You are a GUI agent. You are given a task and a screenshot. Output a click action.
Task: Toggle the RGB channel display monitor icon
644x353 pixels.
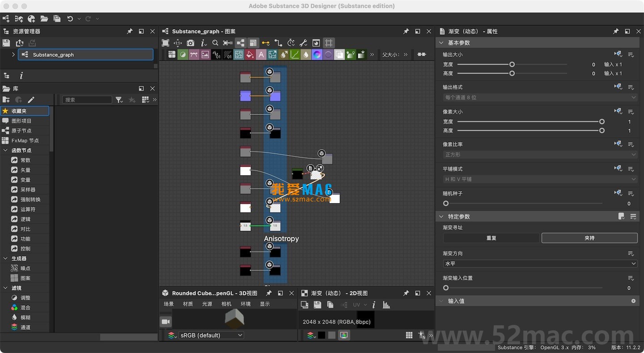click(343, 335)
